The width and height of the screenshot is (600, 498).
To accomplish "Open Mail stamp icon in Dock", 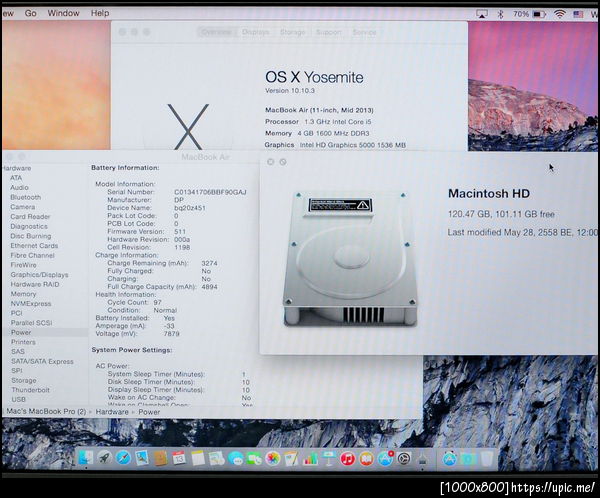I will (x=142, y=458).
